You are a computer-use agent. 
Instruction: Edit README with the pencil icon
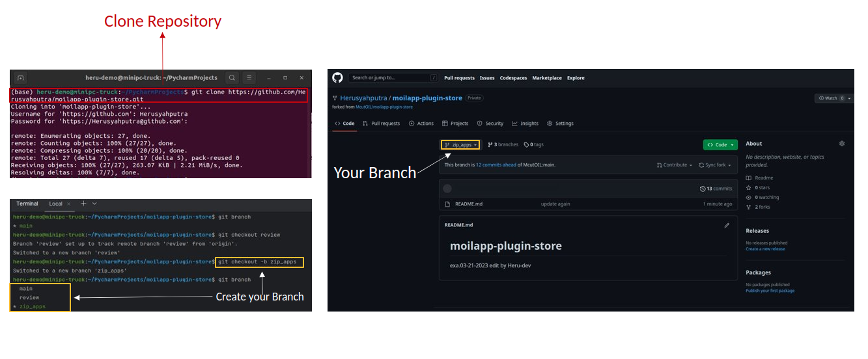point(727,225)
